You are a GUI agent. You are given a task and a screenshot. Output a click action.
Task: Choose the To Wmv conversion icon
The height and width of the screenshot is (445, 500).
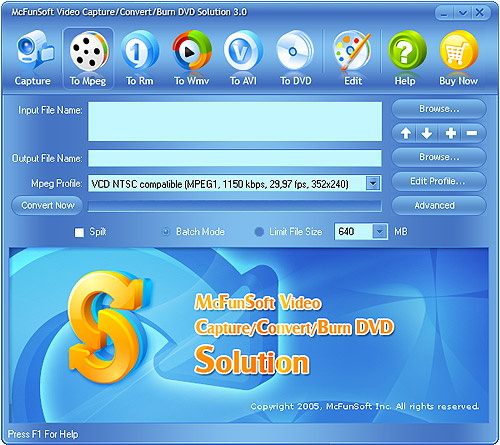192,58
